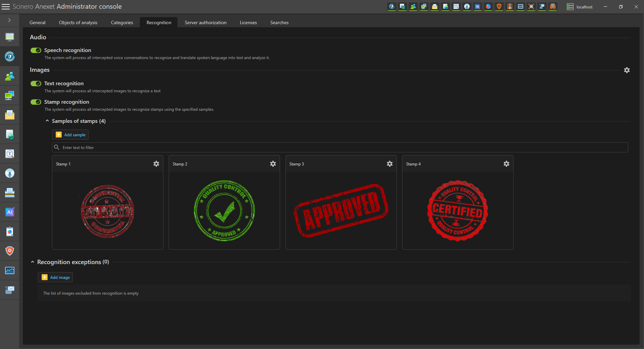644x349 pixels.
Task: Open the red shield gear sidebar icon
Action: coord(10,251)
